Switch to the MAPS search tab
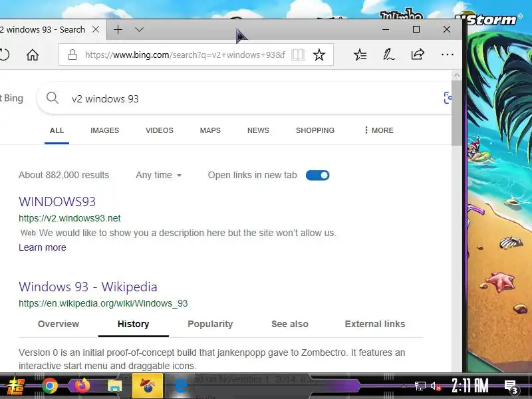 [x=210, y=130]
